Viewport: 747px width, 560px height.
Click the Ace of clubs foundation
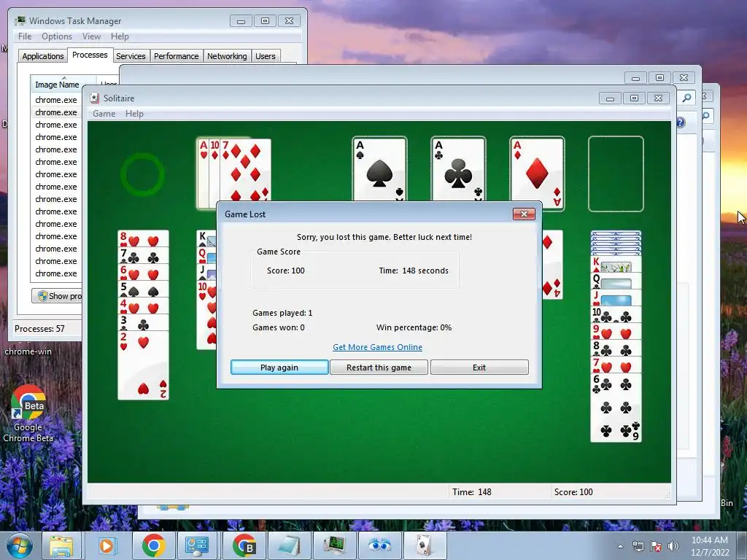458,169
